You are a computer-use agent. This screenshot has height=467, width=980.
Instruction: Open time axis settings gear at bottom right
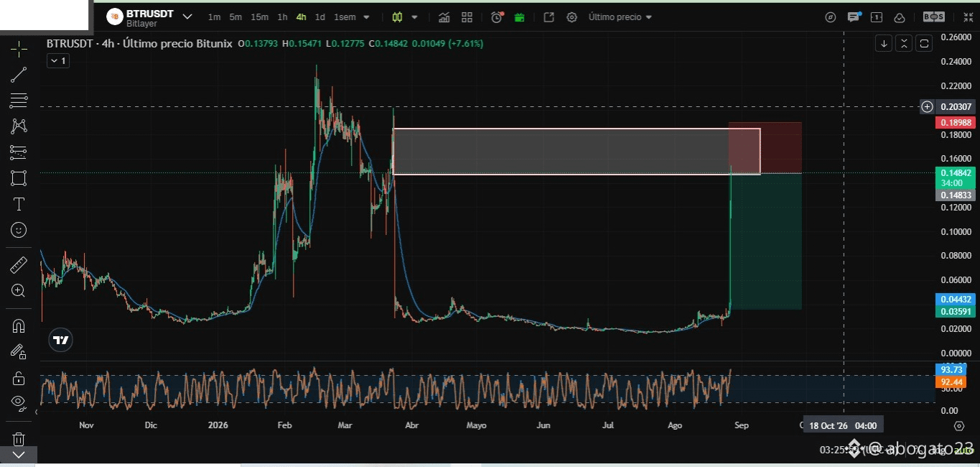click(x=958, y=425)
